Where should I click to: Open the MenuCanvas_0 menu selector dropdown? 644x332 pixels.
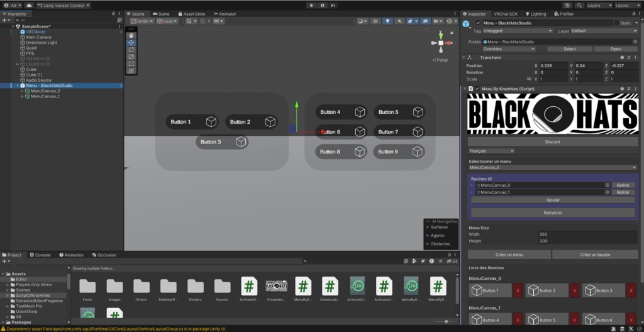553,167
